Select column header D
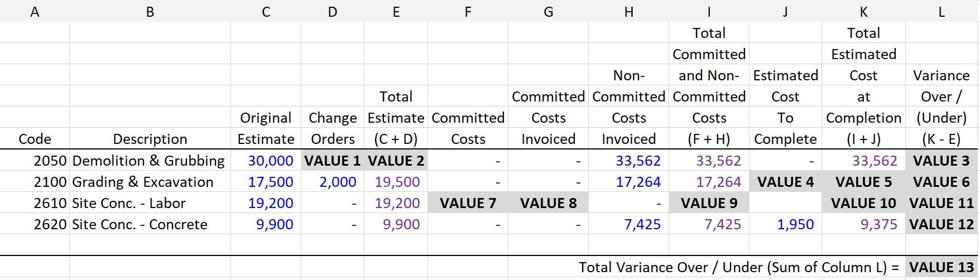980x280 pixels. (333, 11)
